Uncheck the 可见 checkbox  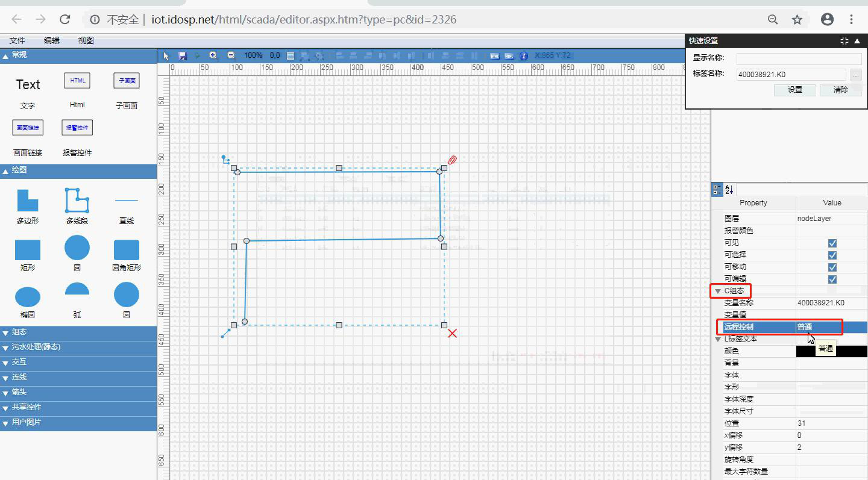point(832,243)
